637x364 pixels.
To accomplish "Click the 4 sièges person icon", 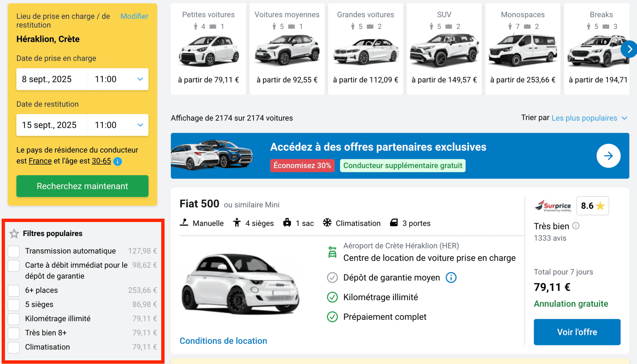I will pyautogui.click(x=237, y=223).
